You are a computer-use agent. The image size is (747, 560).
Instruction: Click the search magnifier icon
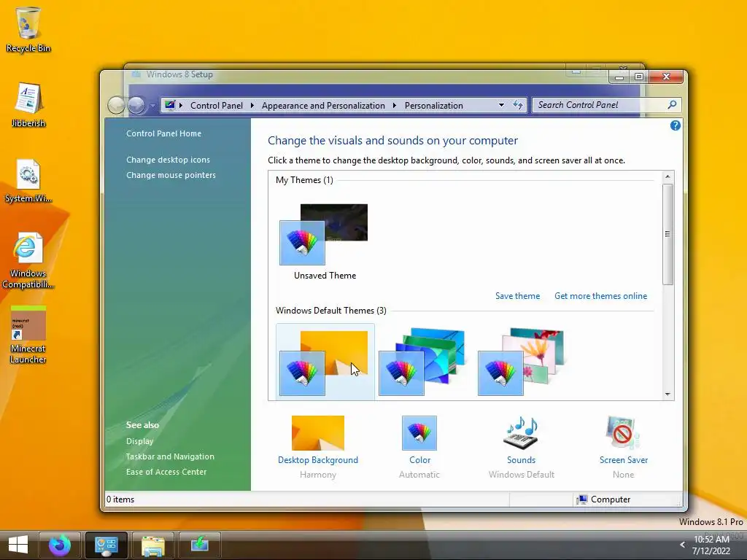point(672,105)
